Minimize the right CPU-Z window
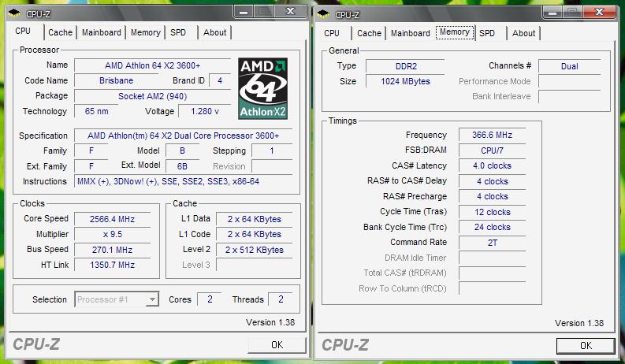Screen dimensions: 625x364 tap(552, 13)
